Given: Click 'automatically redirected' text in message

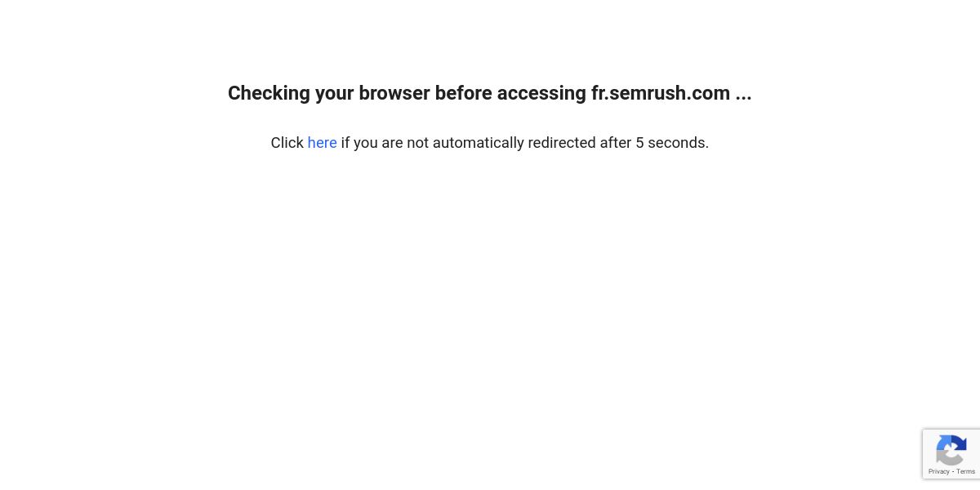Looking at the screenshot, I should pyautogui.click(x=514, y=142).
